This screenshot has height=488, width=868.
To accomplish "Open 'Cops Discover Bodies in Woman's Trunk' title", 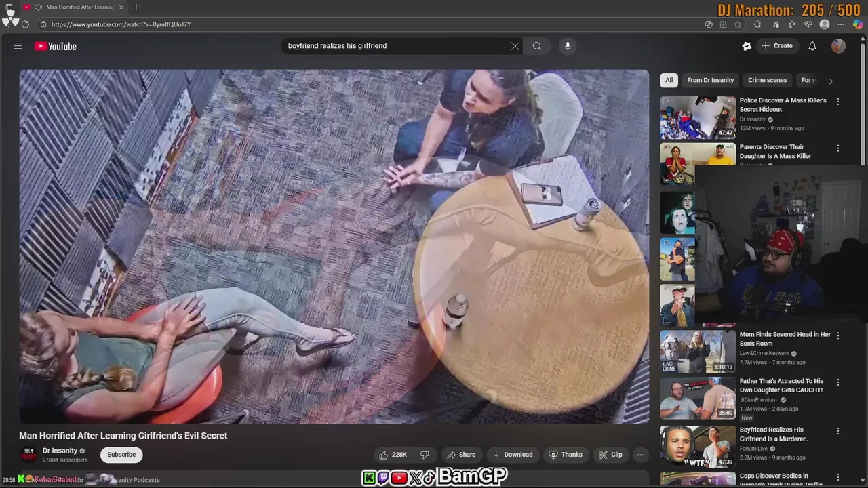I will pos(781,480).
